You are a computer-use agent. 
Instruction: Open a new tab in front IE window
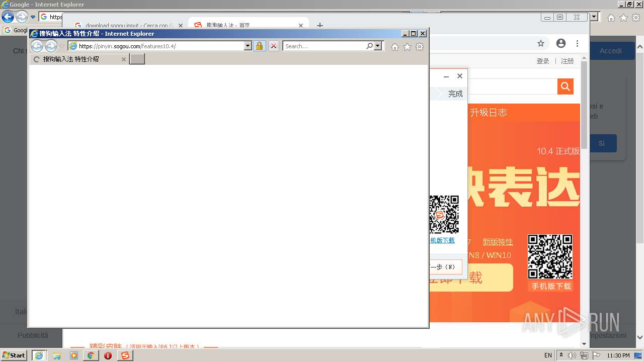[137, 59]
